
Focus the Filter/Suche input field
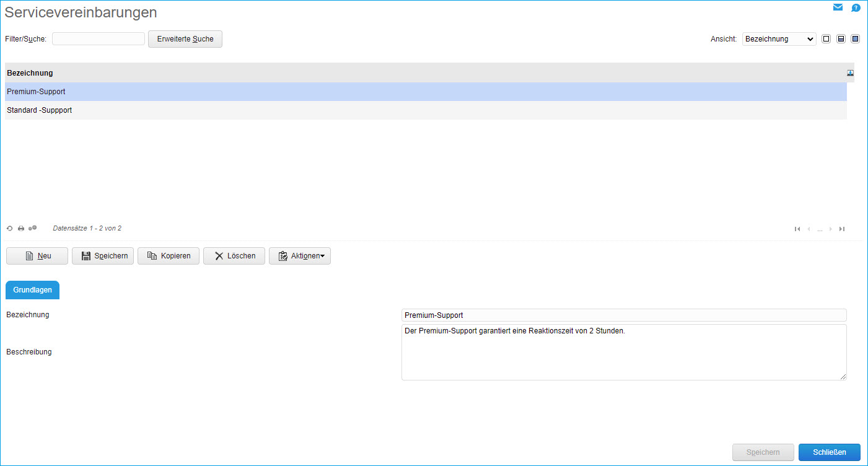pyautogui.click(x=98, y=38)
